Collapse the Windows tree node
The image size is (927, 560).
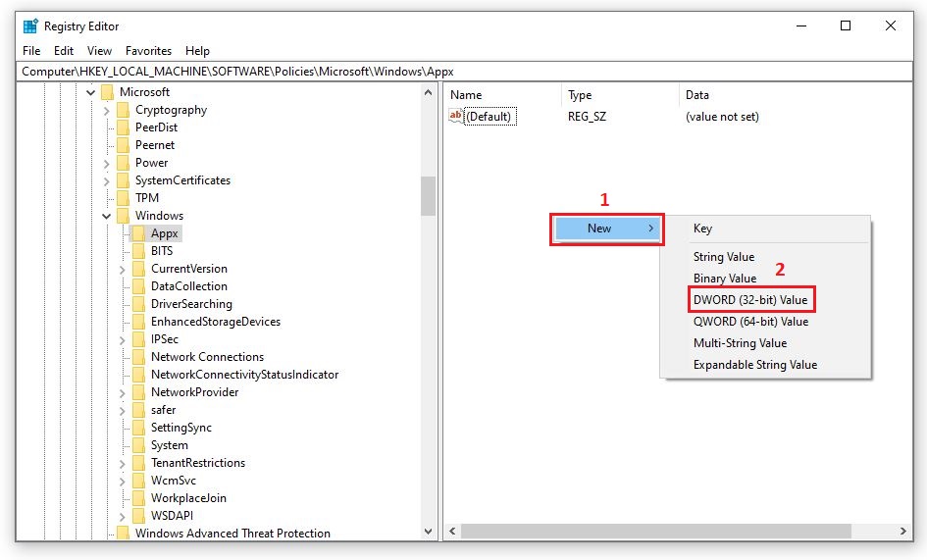click(107, 216)
